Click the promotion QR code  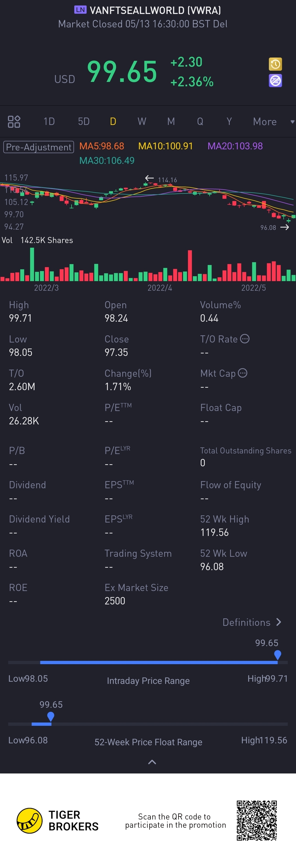(257, 821)
